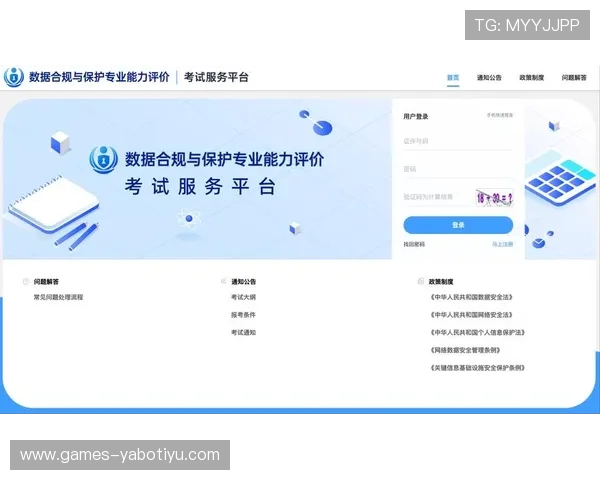Screen dimensions: 600x480
Task: Open the 政策制度 navigation tab
Action: pyautogui.click(x=532, y=78)
